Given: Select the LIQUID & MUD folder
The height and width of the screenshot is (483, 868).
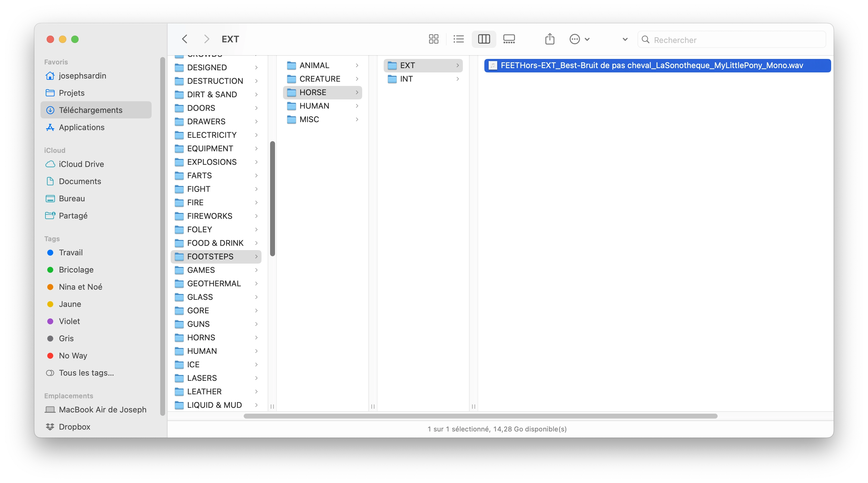Looking at the screenshot, I should pyautogui.click(x=216, y=405).
